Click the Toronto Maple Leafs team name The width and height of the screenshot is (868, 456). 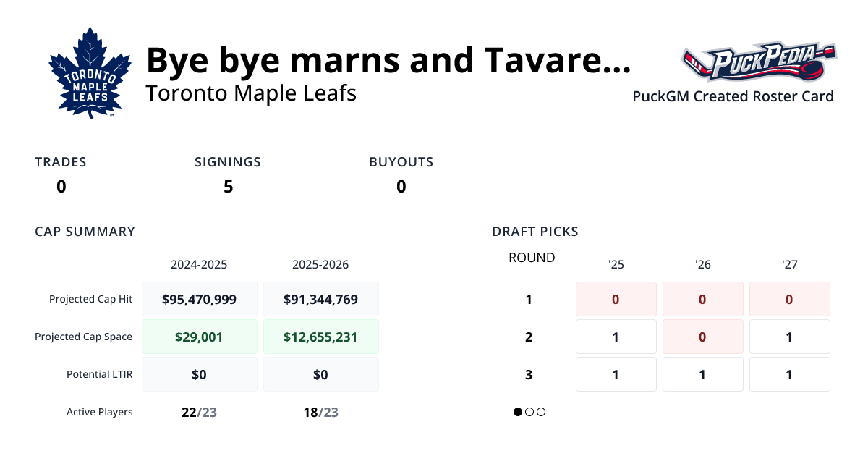coord(251,93)
